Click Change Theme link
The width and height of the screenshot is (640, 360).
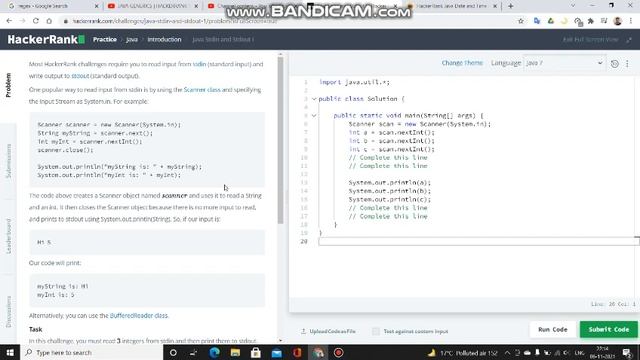click(462, 63)
